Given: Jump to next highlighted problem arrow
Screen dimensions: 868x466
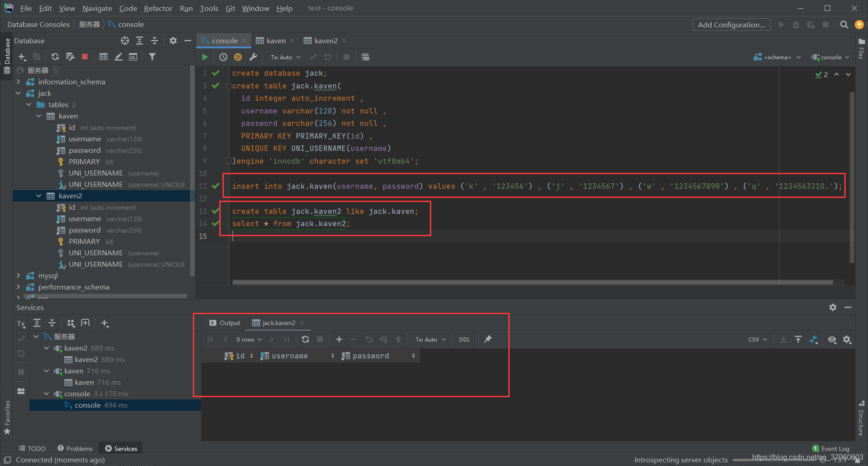Looking at the screenshot, I should [x=848, y=74].
